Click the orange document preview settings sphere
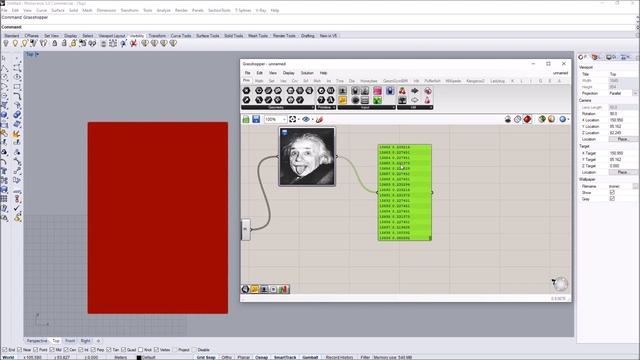 (x=551, y=119)
